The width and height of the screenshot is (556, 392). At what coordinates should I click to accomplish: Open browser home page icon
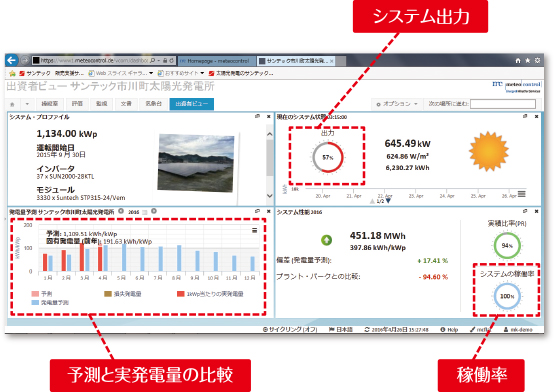click(x=518, y=61)
